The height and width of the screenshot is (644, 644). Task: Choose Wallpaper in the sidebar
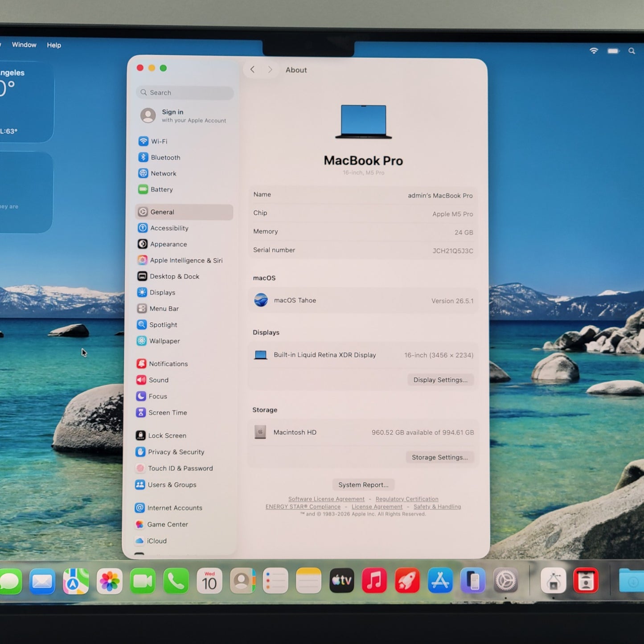tap(184, 341)
